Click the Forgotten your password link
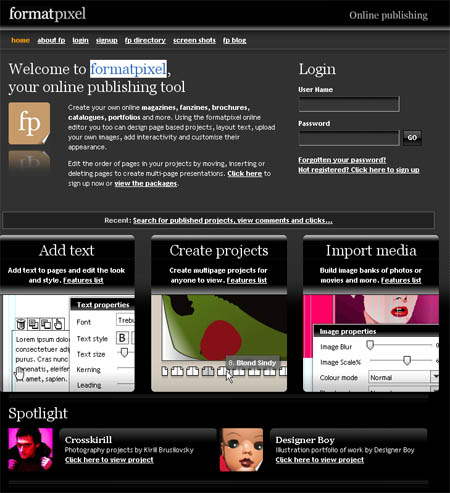Screen dimensions: 450x493 click(342, 160)
